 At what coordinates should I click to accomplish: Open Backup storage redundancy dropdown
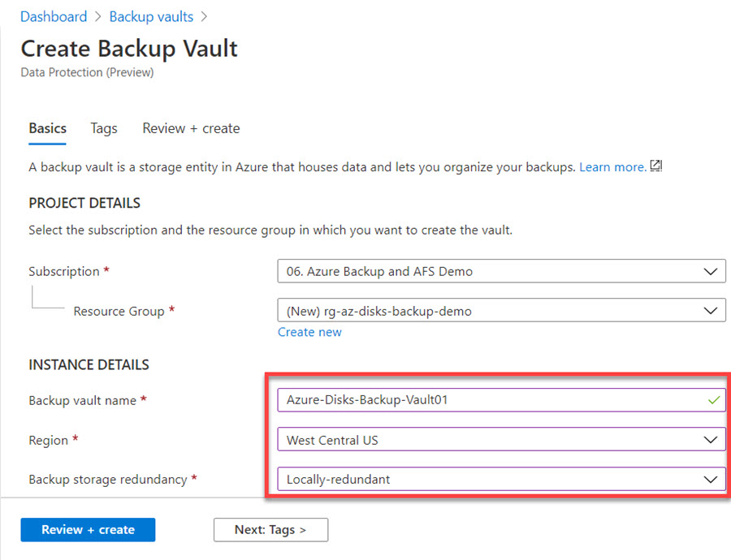click(x=501, y=479)
